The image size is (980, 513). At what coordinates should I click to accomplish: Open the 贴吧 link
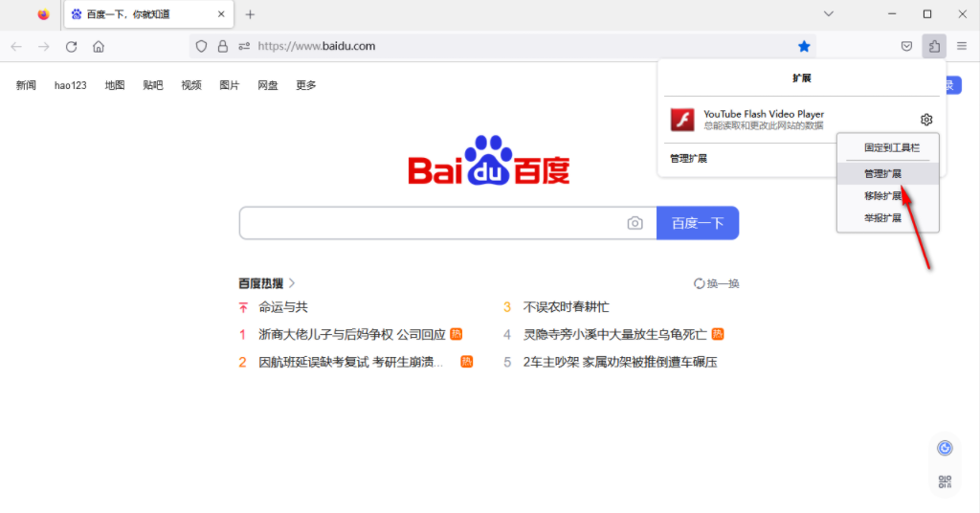pyautogui.click(x=153, y=85)
